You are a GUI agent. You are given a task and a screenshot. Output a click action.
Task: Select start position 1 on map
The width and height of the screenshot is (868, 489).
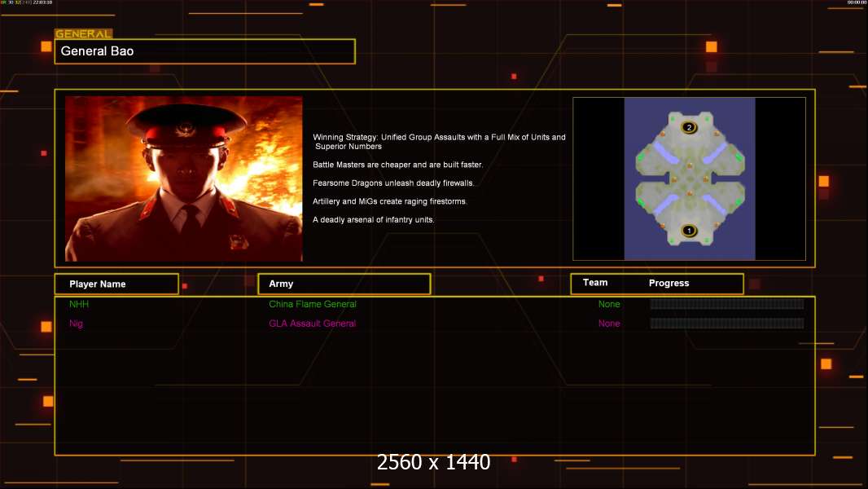click(689, 231)
